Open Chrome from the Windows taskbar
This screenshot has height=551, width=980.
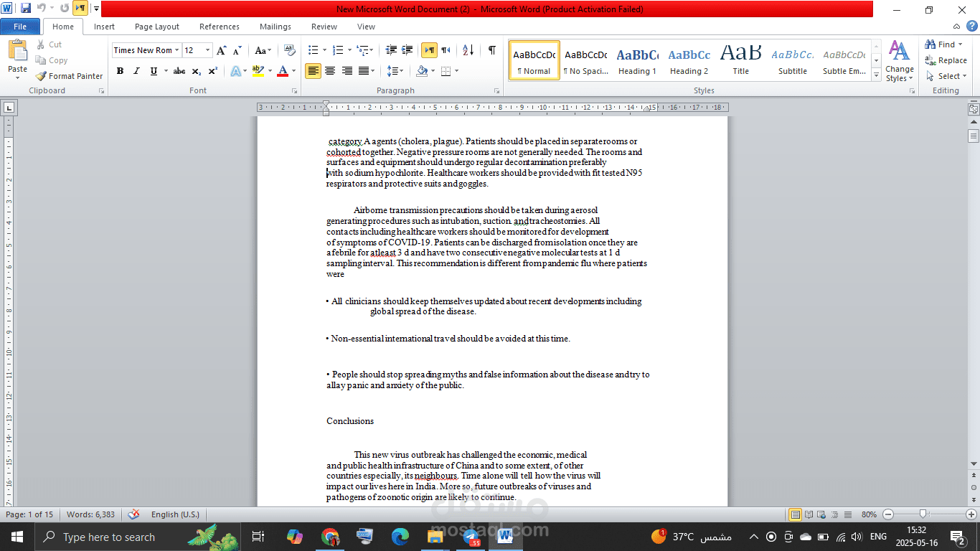click(x=330, y=537)
